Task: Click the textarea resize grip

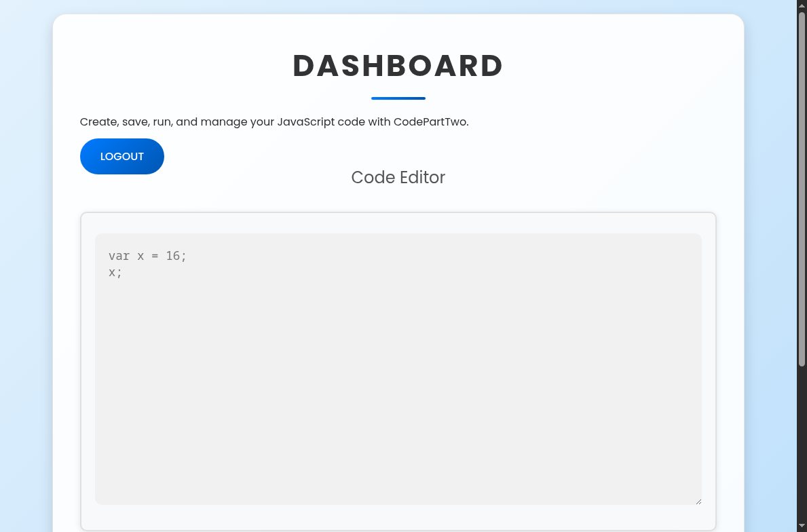Action: click(698, 501)
